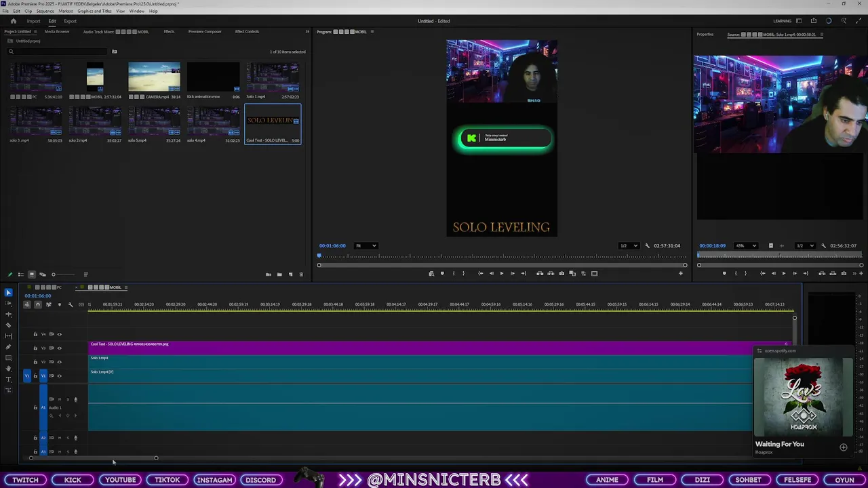Play the Program monitor sequence
This screenshot has width=868, height=488.
pyautogui.click(x=502, y=273)
